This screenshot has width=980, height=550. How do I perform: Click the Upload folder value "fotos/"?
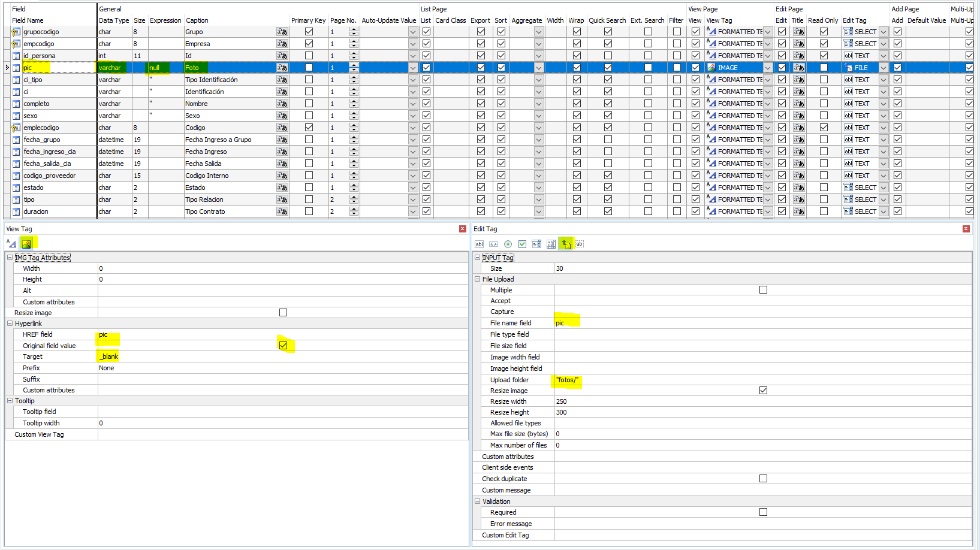coord(567,380)
